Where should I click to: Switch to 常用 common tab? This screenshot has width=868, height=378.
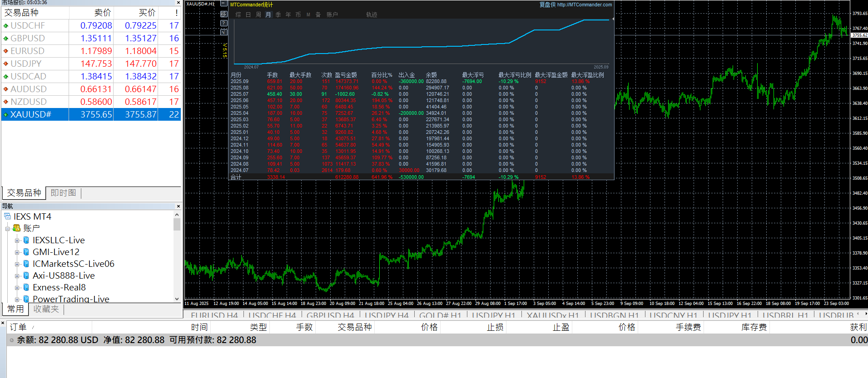[15, 309]
